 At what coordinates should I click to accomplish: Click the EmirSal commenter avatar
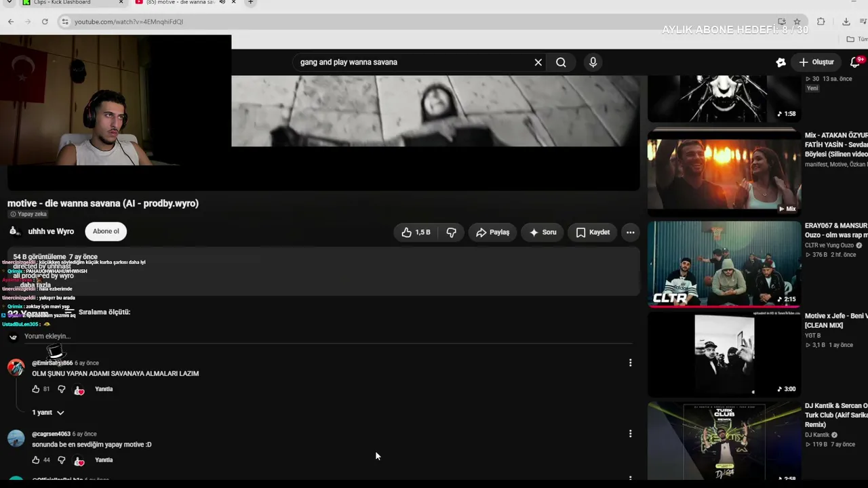point(16,367)
